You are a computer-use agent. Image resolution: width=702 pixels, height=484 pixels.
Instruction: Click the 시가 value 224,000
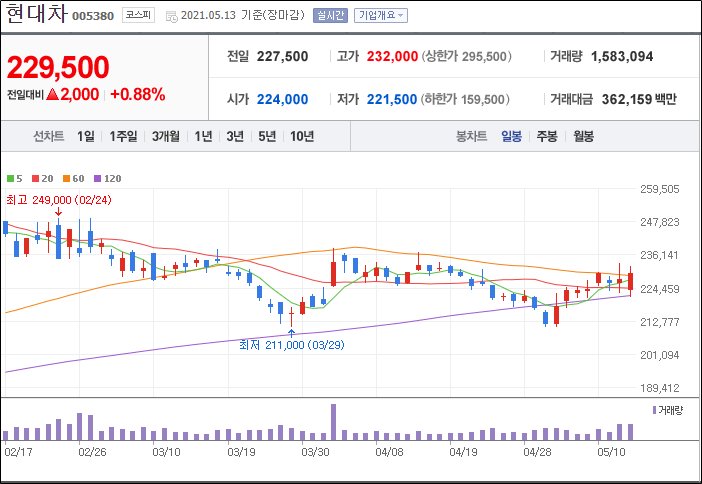pyautogui.click(x=283, y=99)
